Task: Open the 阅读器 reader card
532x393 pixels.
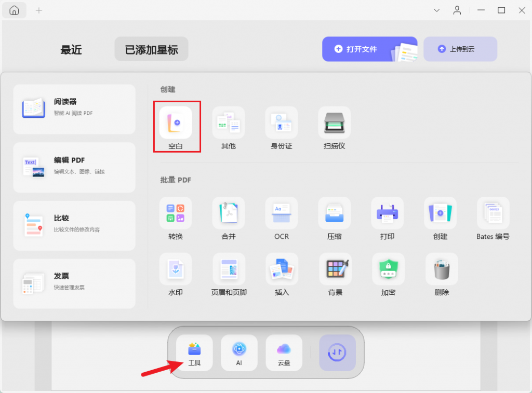Action: coord(74,109)
